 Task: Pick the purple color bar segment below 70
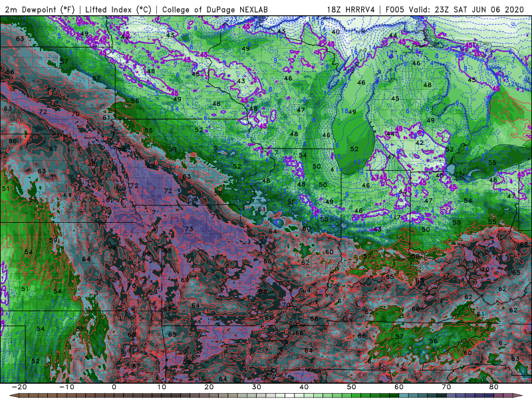coord(452,396)
